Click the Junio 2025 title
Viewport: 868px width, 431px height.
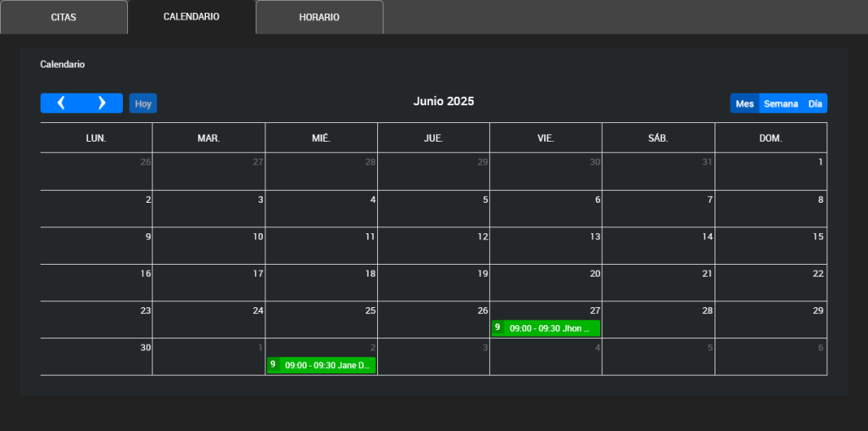coord(443,102)
